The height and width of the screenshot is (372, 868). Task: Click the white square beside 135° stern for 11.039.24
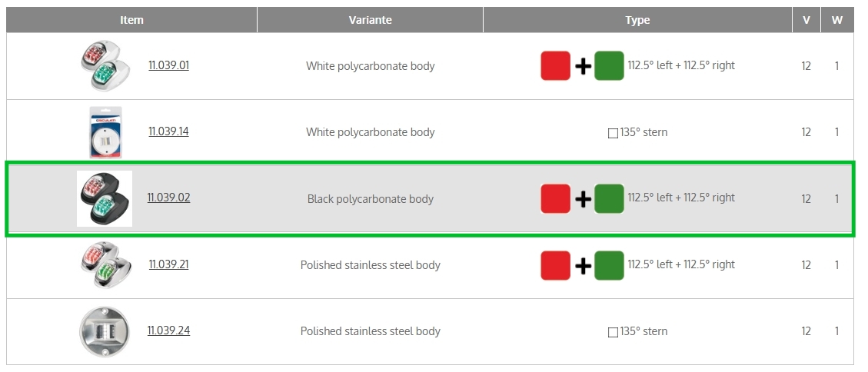pos(613,332)
